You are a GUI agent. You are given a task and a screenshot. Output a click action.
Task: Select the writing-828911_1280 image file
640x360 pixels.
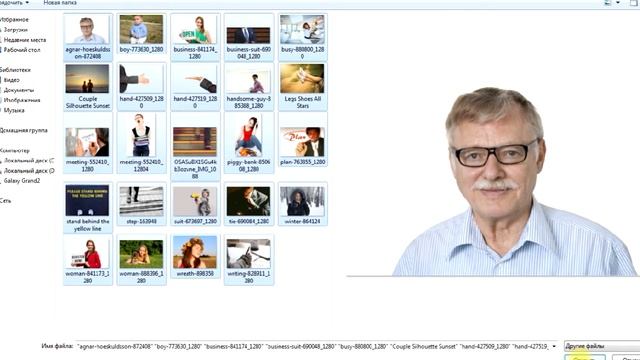248,260
